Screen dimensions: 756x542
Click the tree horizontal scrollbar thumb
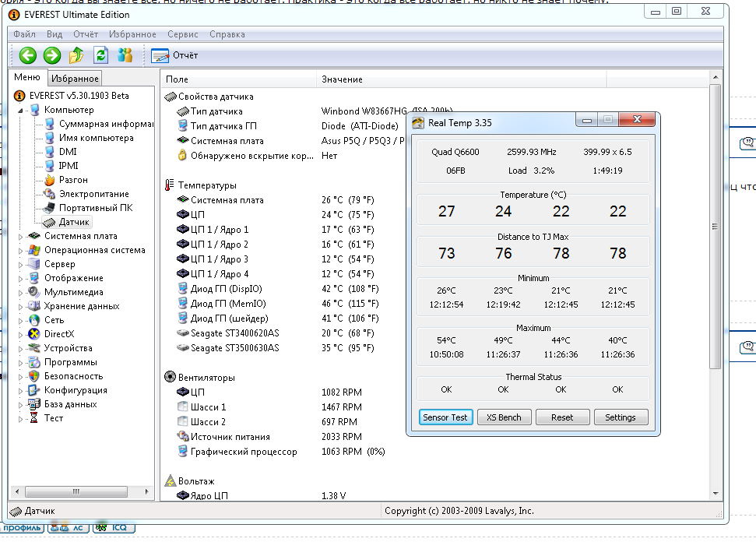tap(76, 492)
